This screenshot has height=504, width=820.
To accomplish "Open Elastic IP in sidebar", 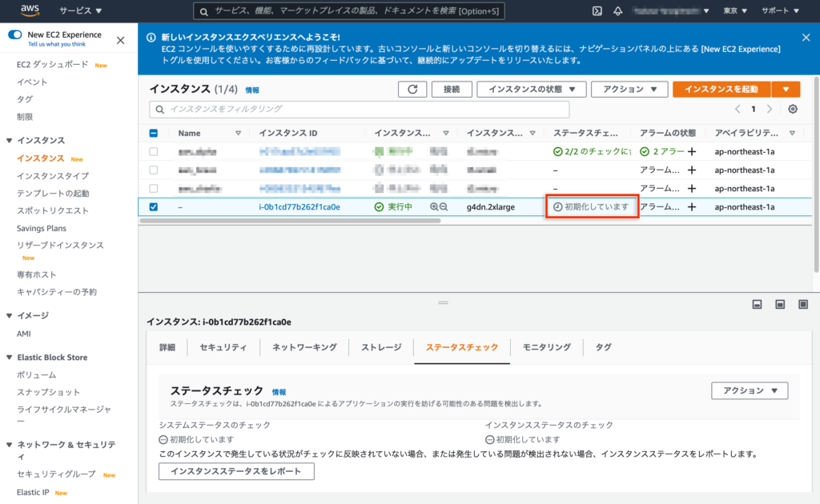I will (x=33, y=492).
